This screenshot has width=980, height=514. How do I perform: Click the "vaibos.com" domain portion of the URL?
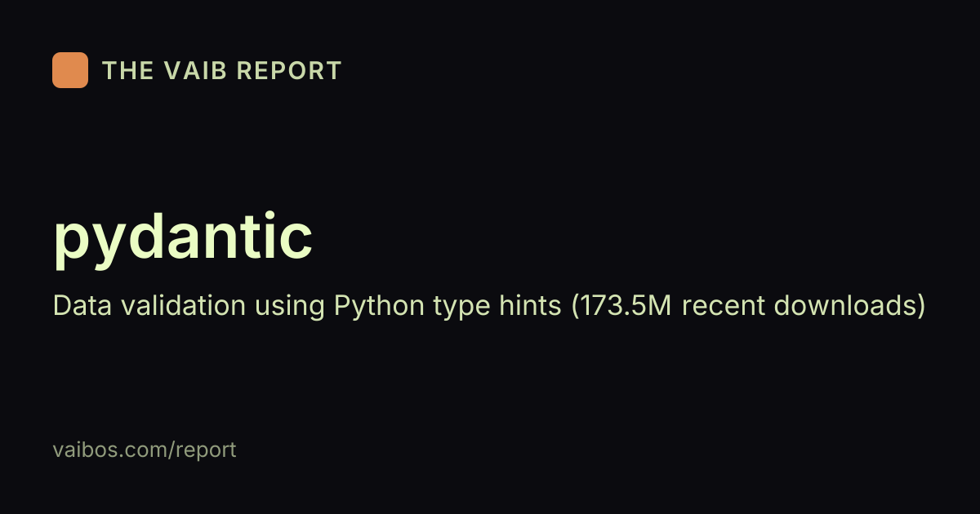[110, 450]
